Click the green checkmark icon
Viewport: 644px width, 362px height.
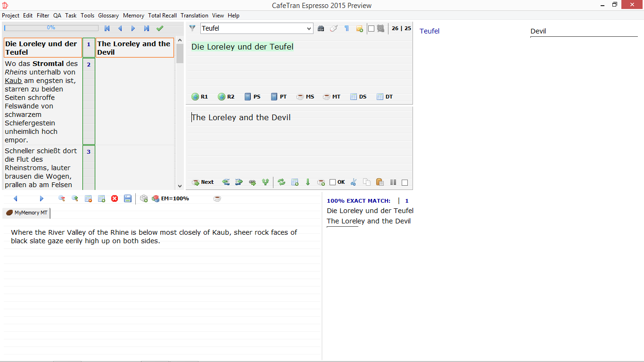[160, 28]
